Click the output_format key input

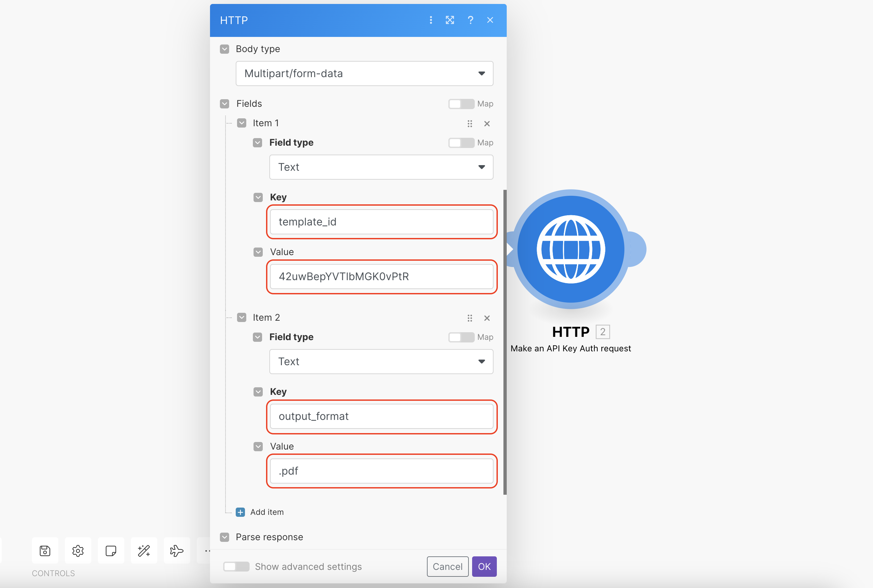381,416
